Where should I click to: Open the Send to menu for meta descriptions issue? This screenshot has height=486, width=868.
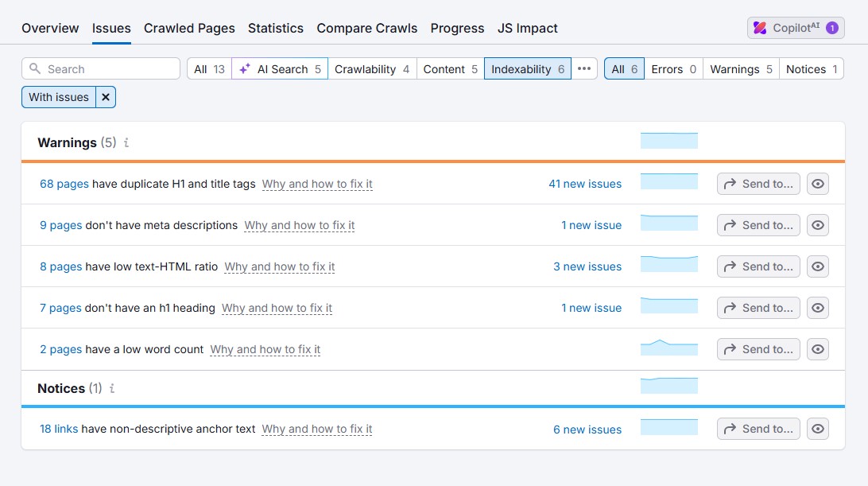[x=758, y=225]
